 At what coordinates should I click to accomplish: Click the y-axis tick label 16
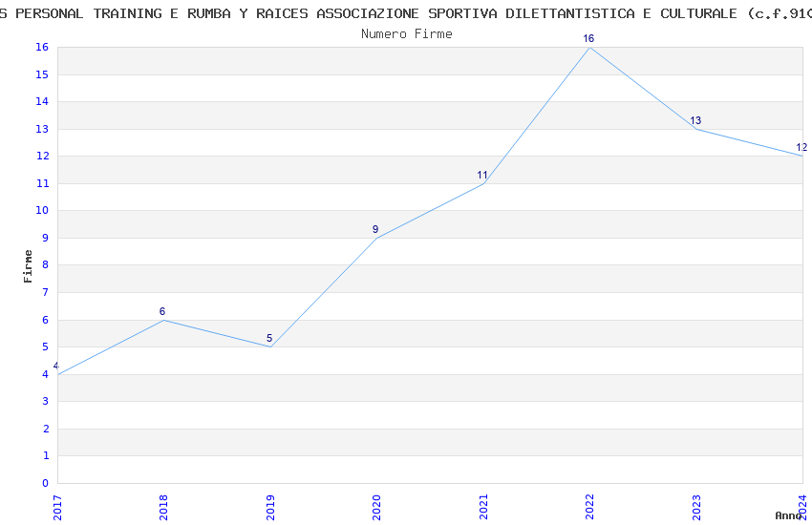click(x=42, y=47)
